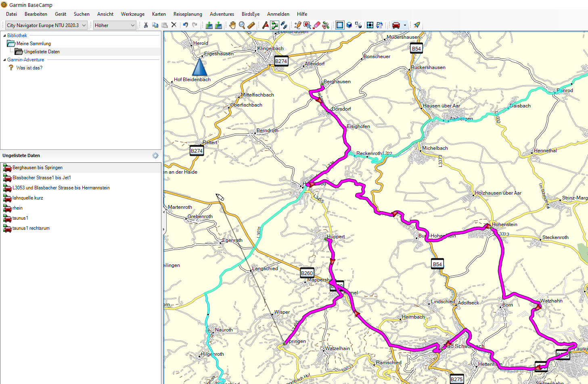Open the Bearbeiten menu
Screen dimensions: 588x384
pos(36,14)
